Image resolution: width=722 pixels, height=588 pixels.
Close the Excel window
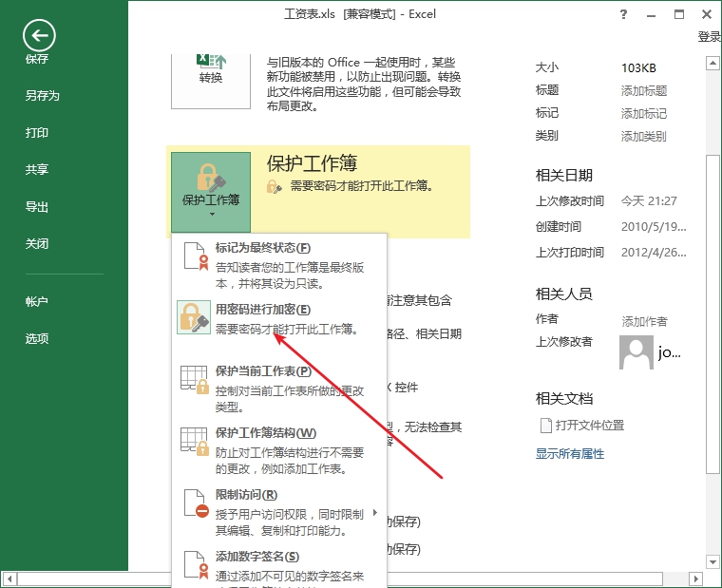[707, 14]
